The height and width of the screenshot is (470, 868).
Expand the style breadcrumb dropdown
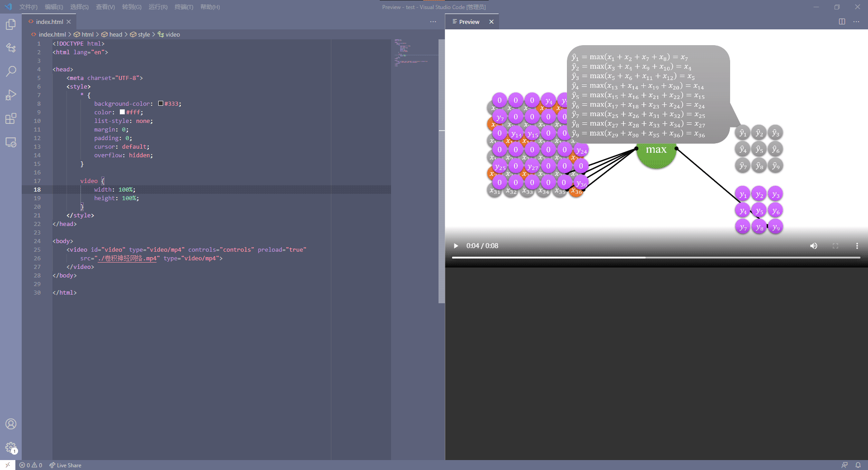coord(141,34)
